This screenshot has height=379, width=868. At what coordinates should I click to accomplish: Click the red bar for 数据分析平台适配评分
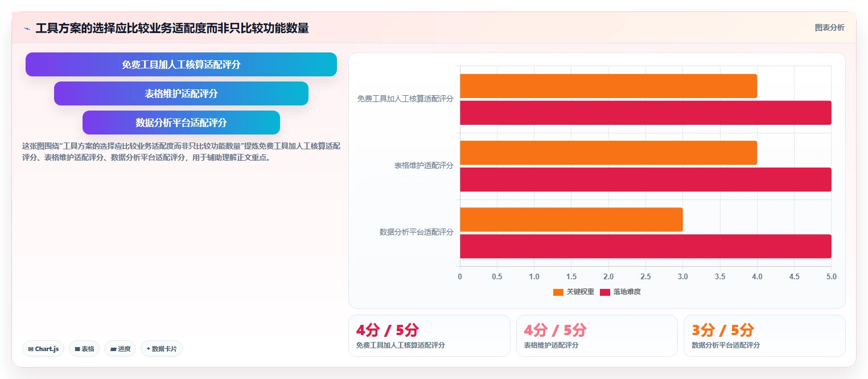(645, 246)
